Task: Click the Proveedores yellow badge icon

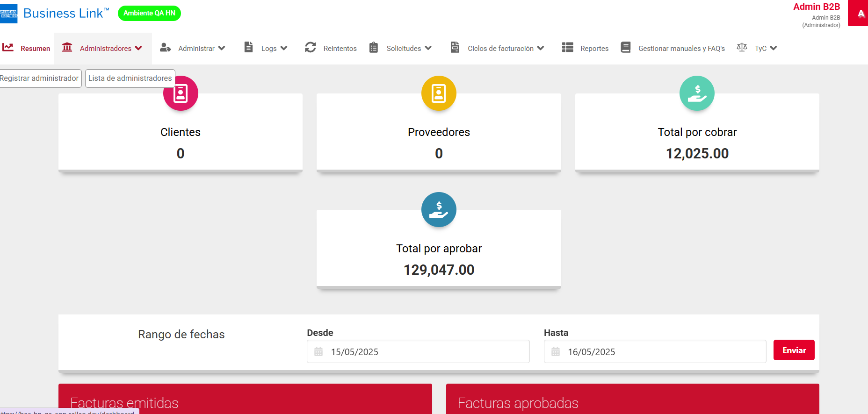Action: click(x=439, y=93)
